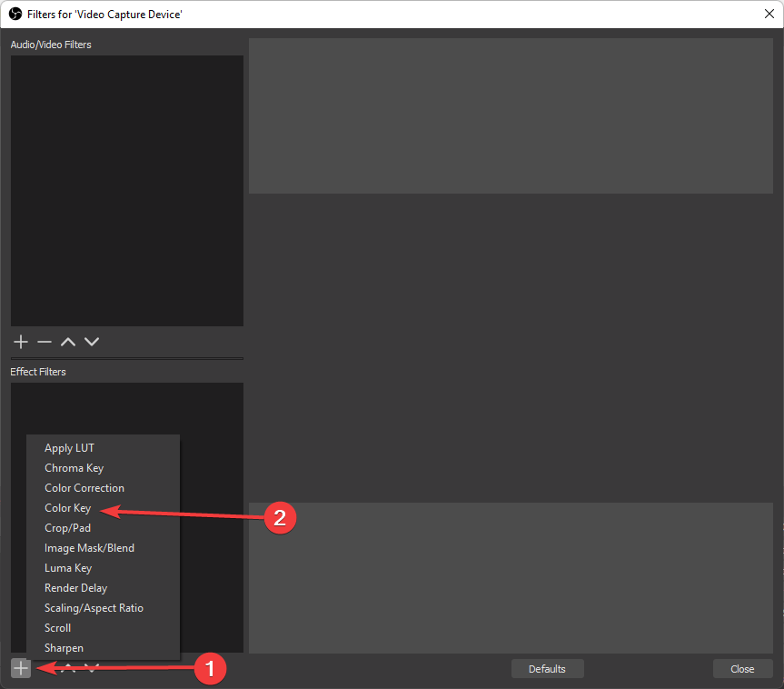Click the Defaults button
Screen dimensions: 784x689
coord(547,669)
